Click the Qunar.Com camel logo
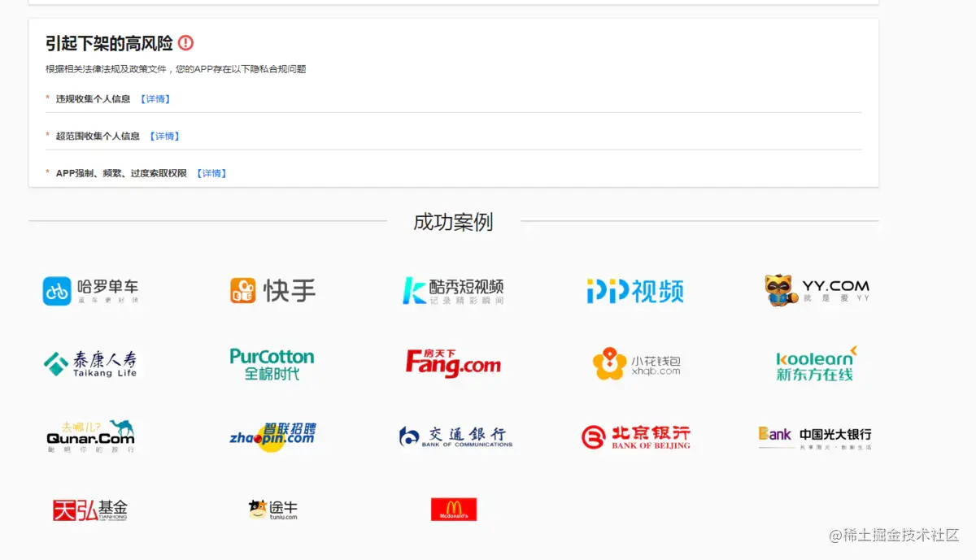This screenshot has width=976, height=560. (x=91, y=436)
